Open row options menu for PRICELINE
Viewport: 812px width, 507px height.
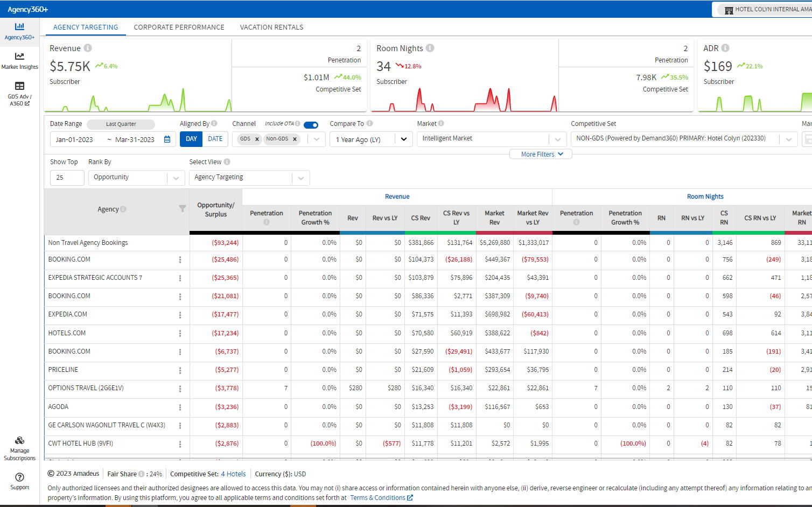[180, 370]
